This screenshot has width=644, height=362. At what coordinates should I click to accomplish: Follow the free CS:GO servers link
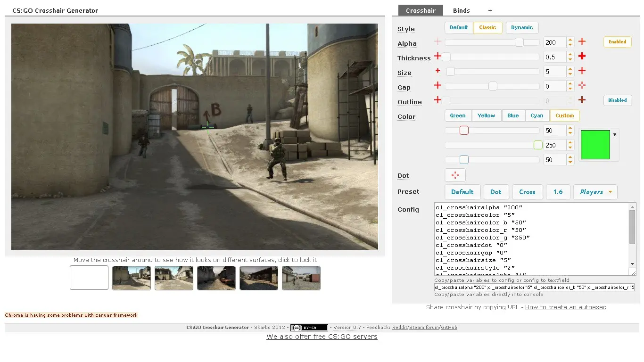(322, 337)
